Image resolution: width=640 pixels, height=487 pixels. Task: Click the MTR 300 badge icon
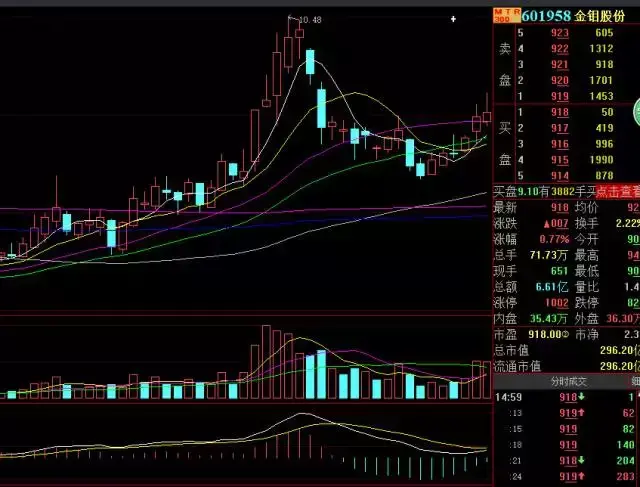click(501, 16)
